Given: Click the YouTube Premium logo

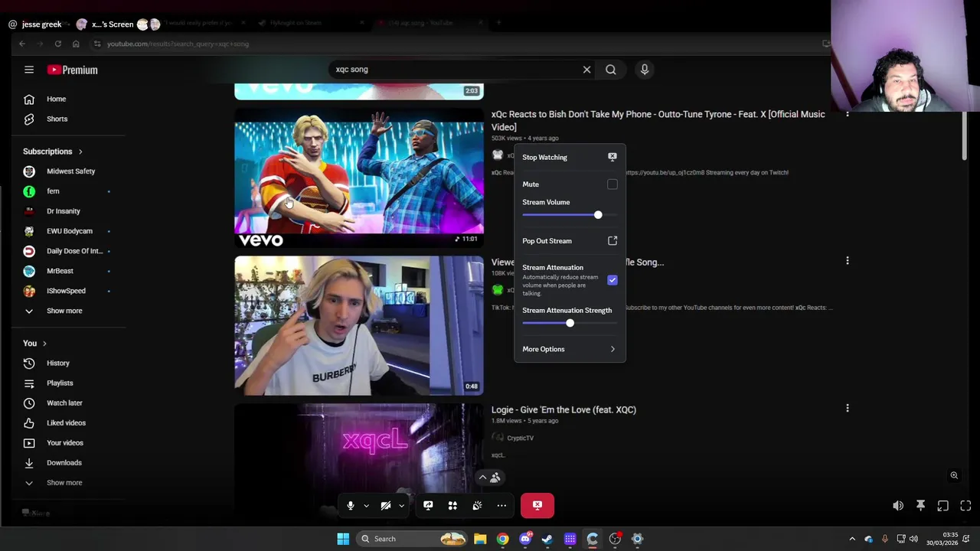Looking at the screenshot, I should click(73, 70).
